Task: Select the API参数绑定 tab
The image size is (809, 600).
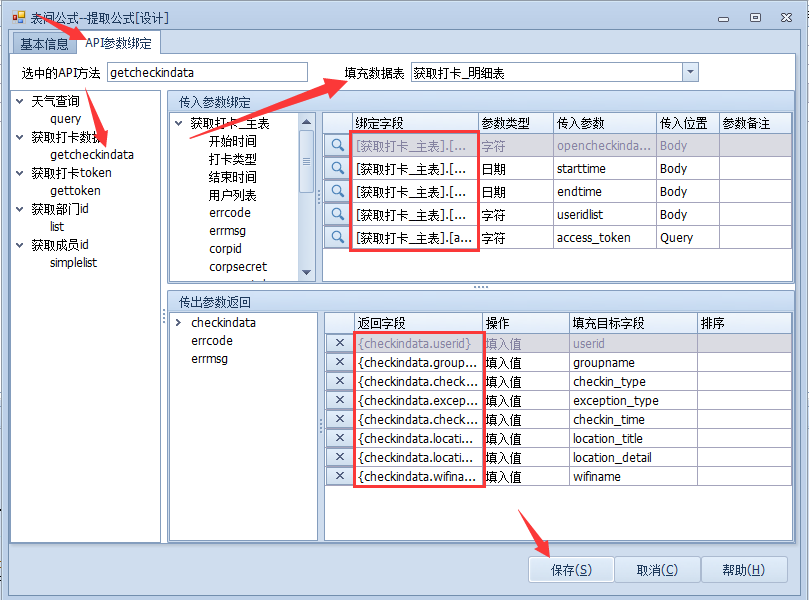Action: 118,43
